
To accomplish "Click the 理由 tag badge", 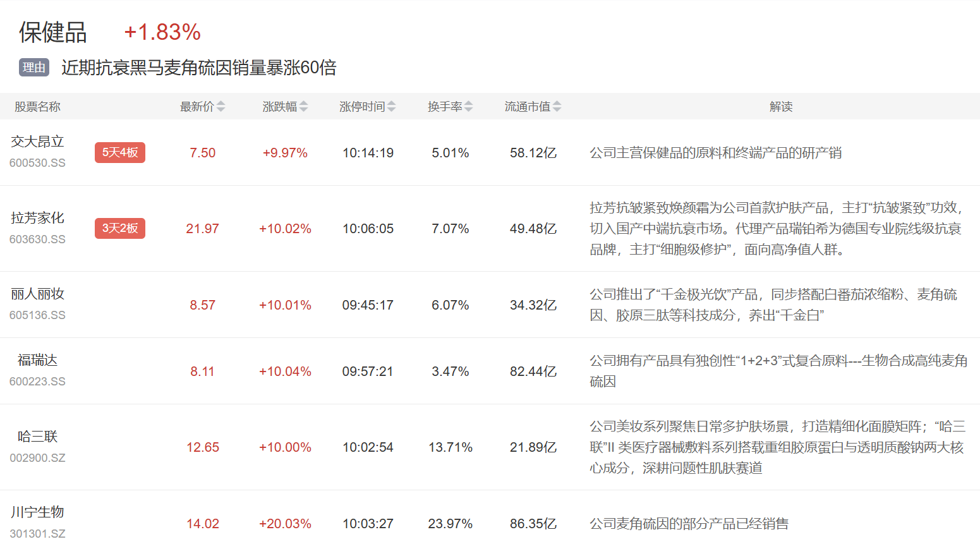I will click(34, 68).
